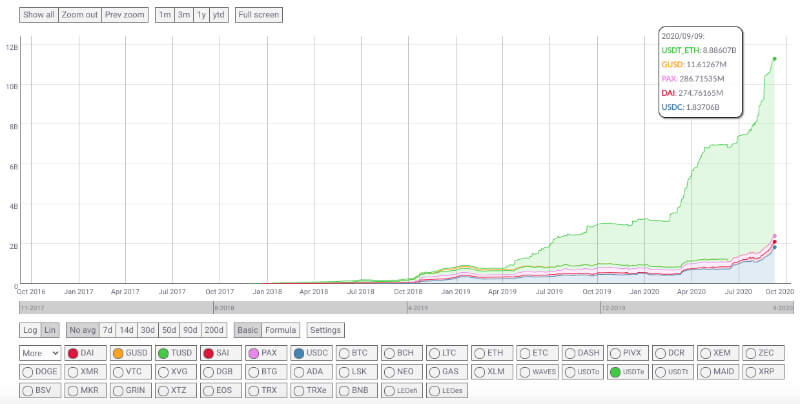This screenshot has height=404, width=800.
Task: Enable the ETH series circle
Action: 479,353
